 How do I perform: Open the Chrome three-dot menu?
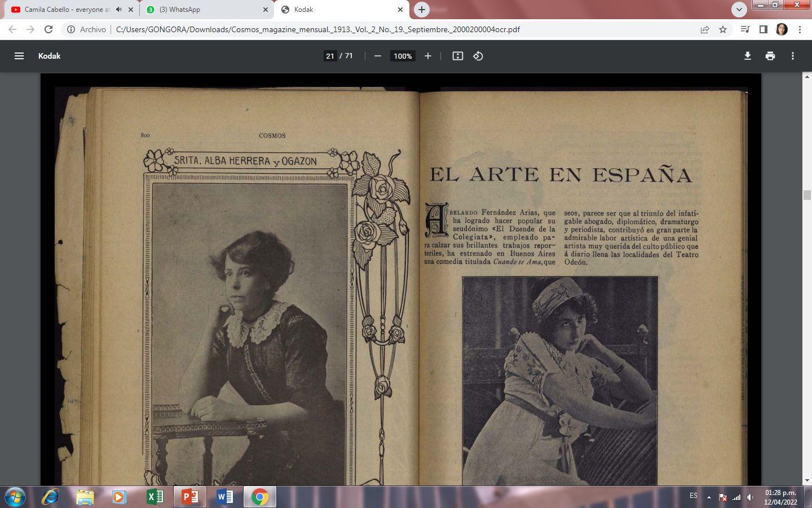tap(800, 29)
